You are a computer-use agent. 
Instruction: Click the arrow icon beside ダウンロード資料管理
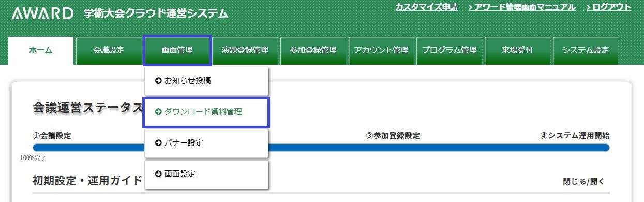click(159, 112)
